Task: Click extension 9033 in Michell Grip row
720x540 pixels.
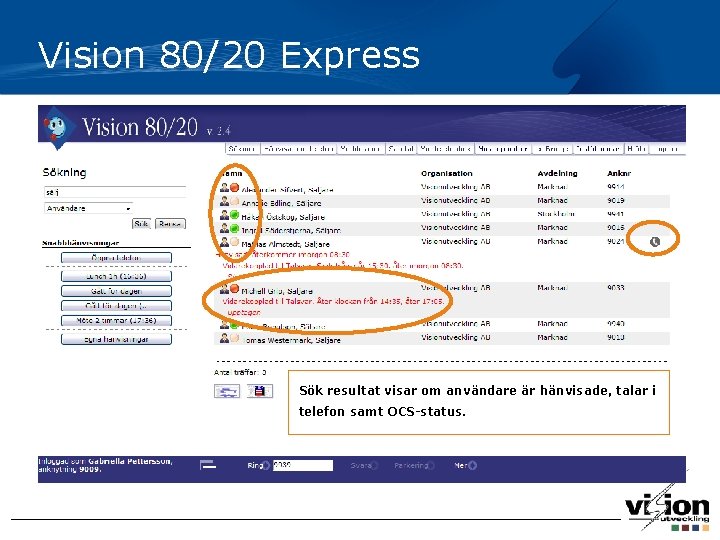Action: pos(616,288)
